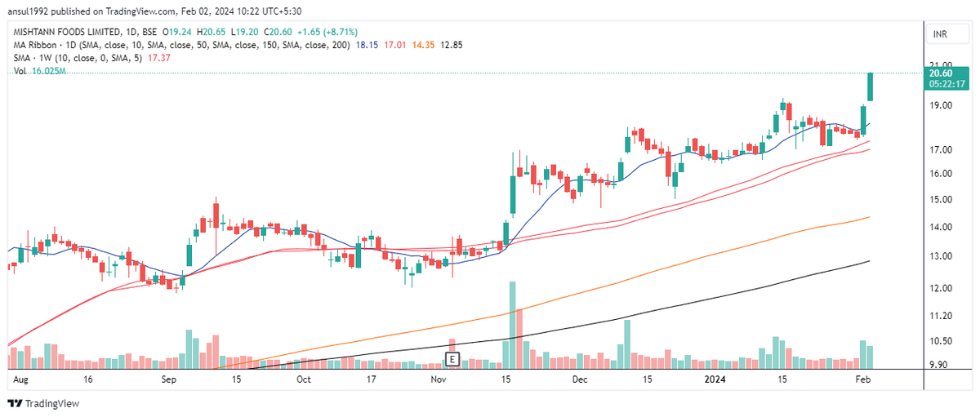Click the 12.00 price axis label
Viewport: 980px width, 417px height.
pos(942,288)
